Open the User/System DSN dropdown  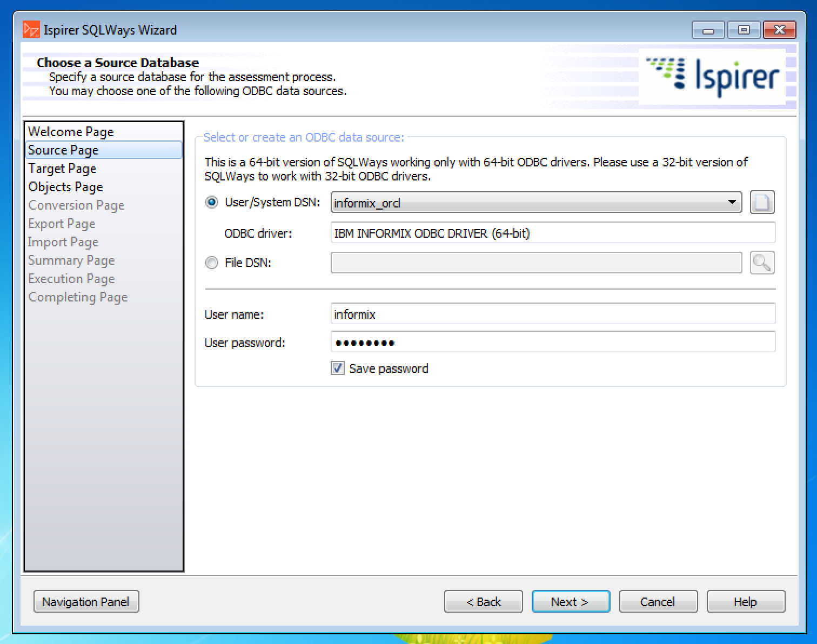tap(536, 203)
